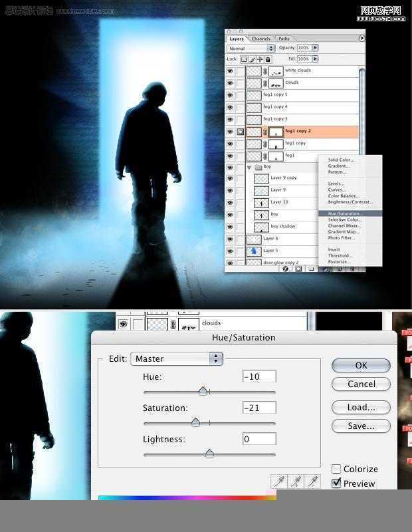
Task: Click the mask link icon on fog1 copy
Action: pyautogui.click(x=265, y=144)
